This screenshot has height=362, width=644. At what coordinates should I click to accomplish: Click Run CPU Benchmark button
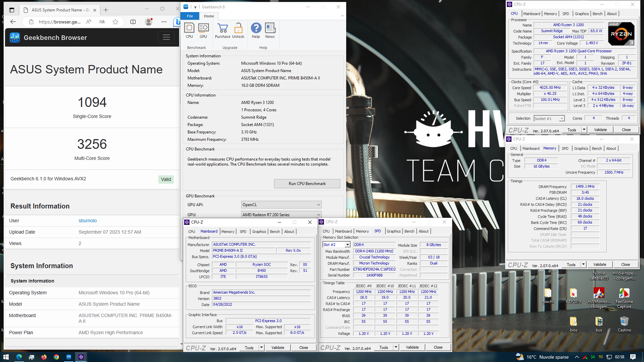[x=307, y=184]
